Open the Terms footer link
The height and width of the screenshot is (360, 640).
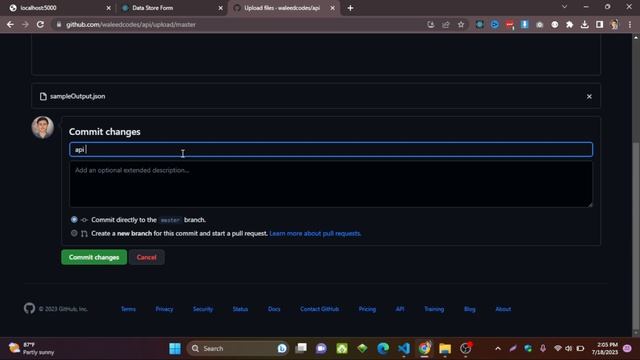128,309
